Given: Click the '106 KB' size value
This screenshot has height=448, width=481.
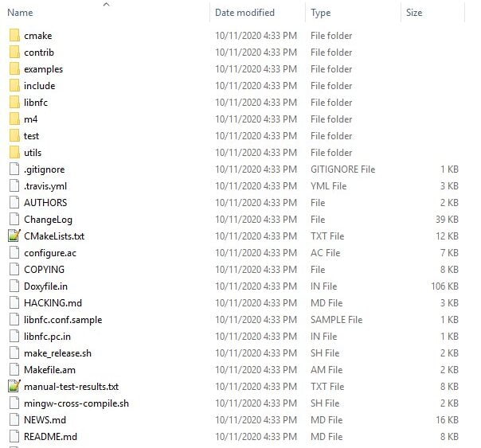Looking at the screenshot, I should (x=445, y=286).
